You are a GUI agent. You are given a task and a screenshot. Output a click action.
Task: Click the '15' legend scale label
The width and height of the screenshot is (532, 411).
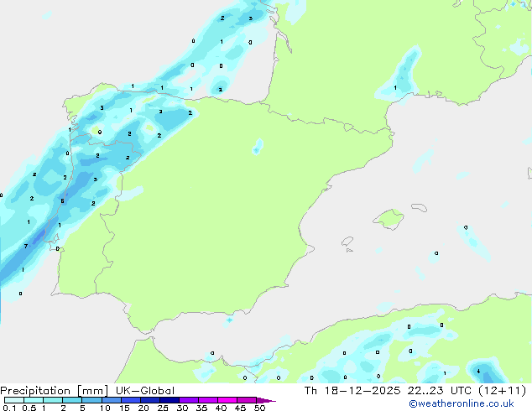pos(124,408)
